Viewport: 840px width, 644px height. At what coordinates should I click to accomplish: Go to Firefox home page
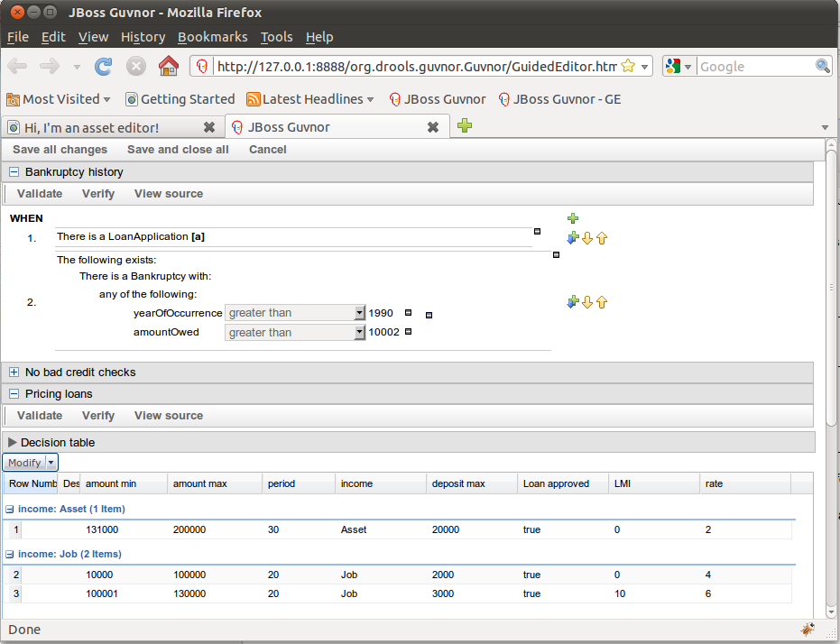168,66
